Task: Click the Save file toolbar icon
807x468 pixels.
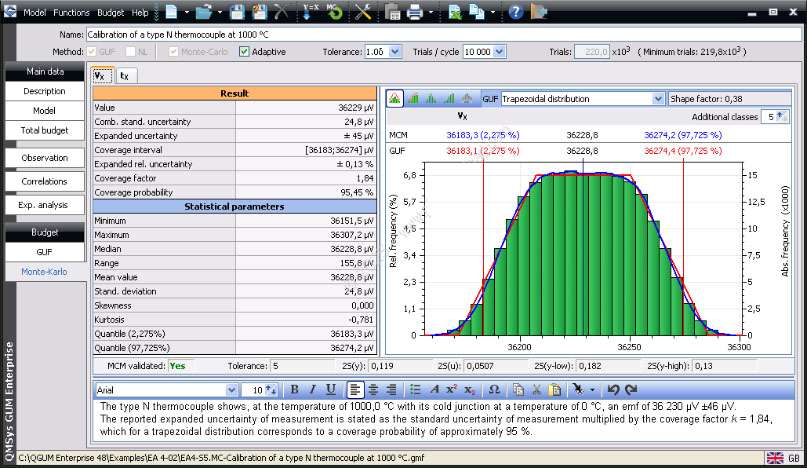Action: pyautogui.click(x=237, y=13)
